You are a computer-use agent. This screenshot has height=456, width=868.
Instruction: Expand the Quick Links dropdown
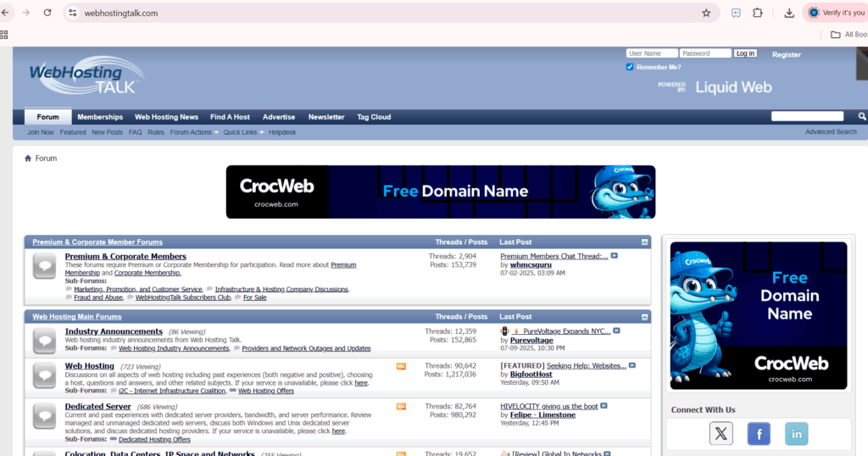(243, 132)
